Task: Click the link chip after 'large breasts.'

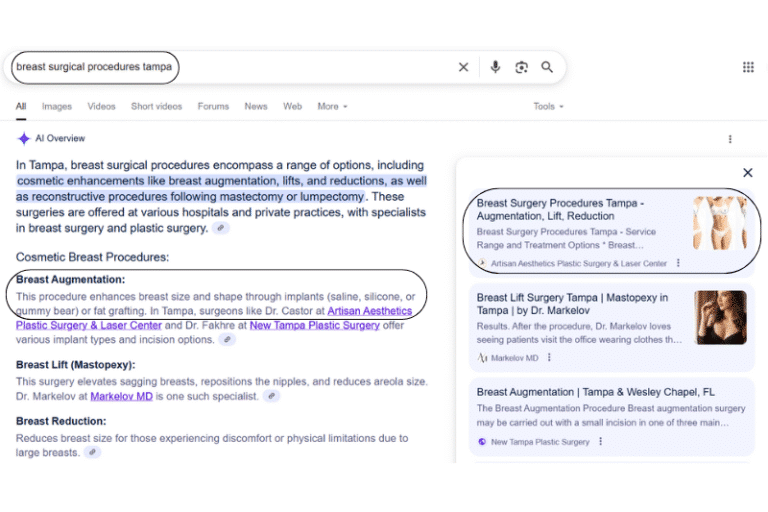Action: point(92,452)
